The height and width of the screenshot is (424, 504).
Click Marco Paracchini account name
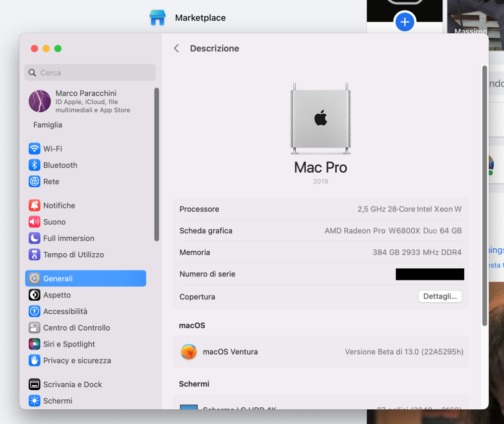click(x=86, y=93)
